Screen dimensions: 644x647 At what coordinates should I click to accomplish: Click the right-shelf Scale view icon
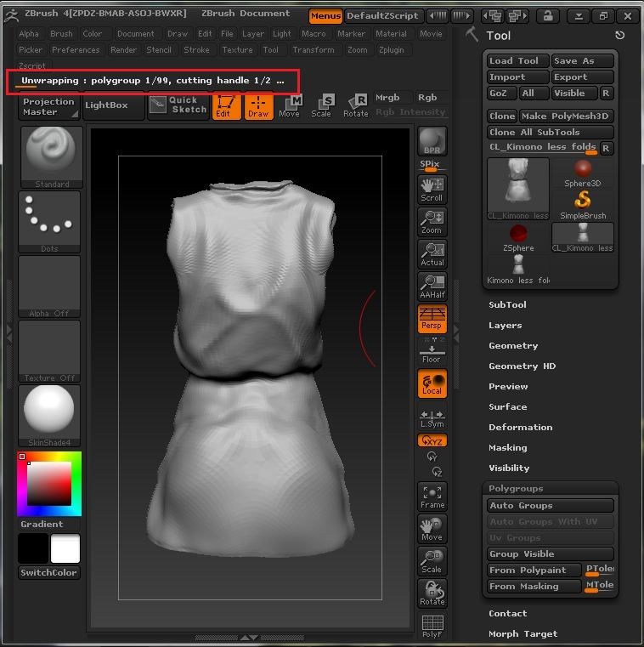432,561
